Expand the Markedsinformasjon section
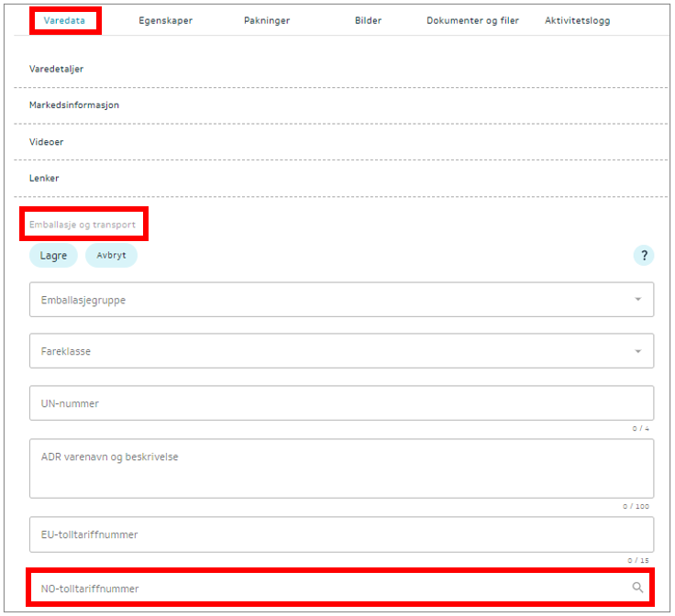 point(74,105)
